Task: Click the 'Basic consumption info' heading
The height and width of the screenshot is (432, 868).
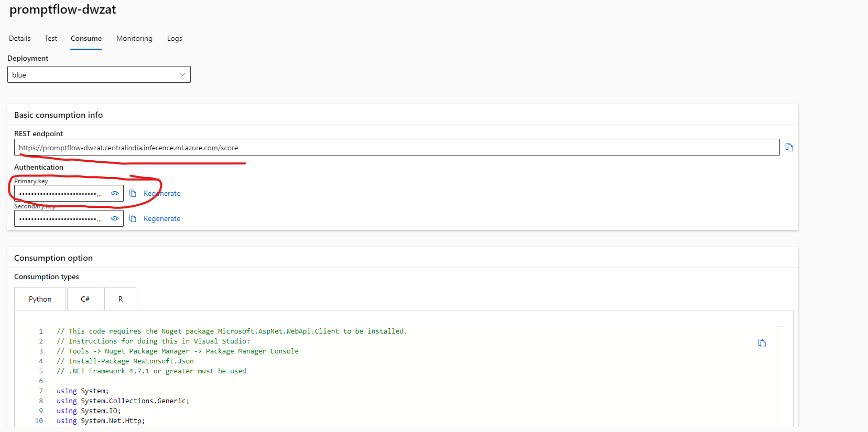Action: [58, 115]
